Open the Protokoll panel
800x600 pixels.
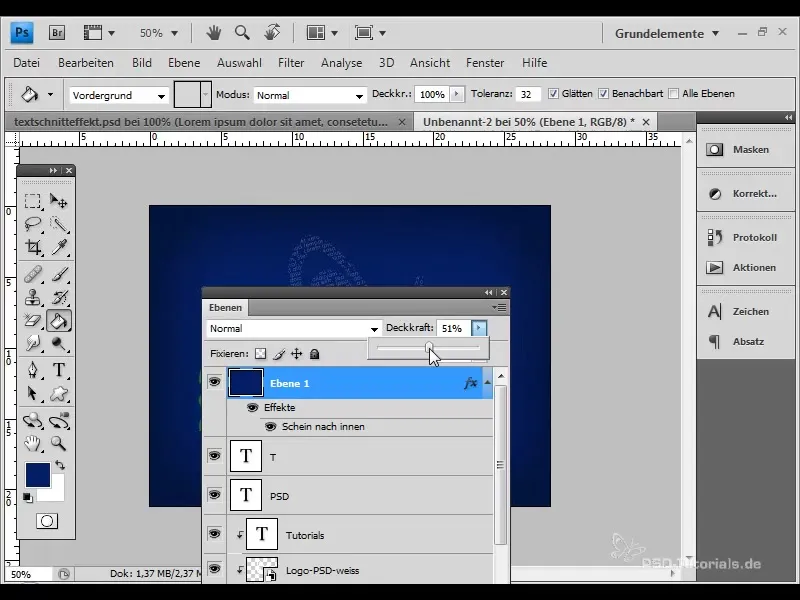[x=743, y=237]
